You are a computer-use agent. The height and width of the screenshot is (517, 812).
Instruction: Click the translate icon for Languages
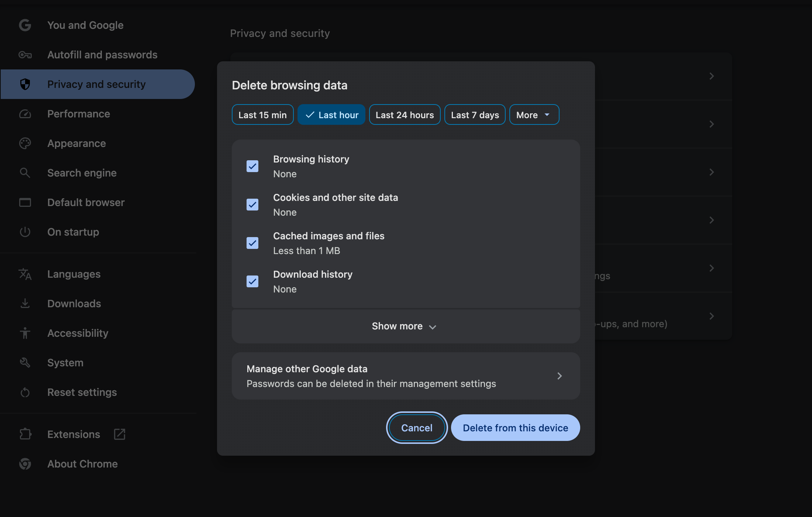(x=25, y=274)
